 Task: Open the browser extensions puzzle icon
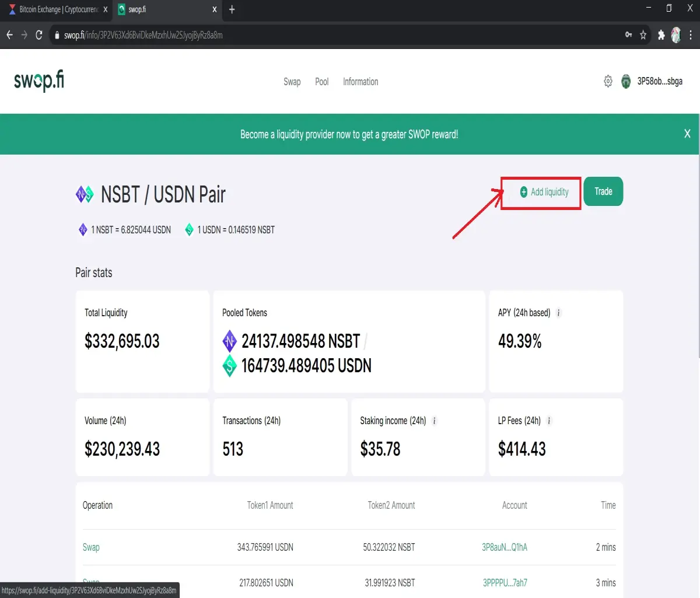coord(661,35)
